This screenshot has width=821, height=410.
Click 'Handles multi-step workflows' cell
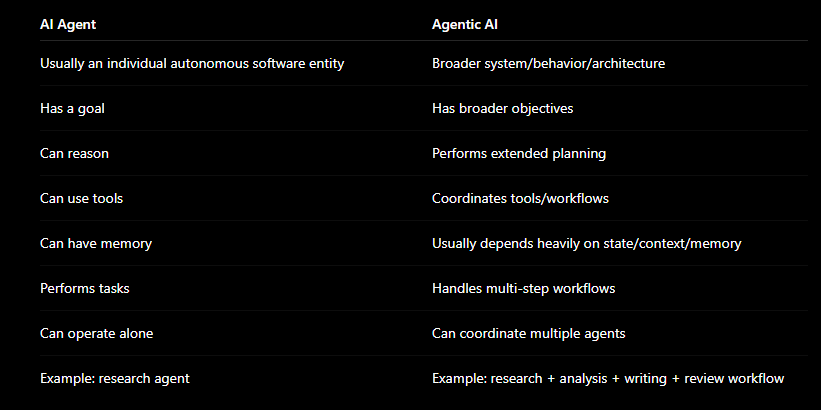(x=524, y=289)
